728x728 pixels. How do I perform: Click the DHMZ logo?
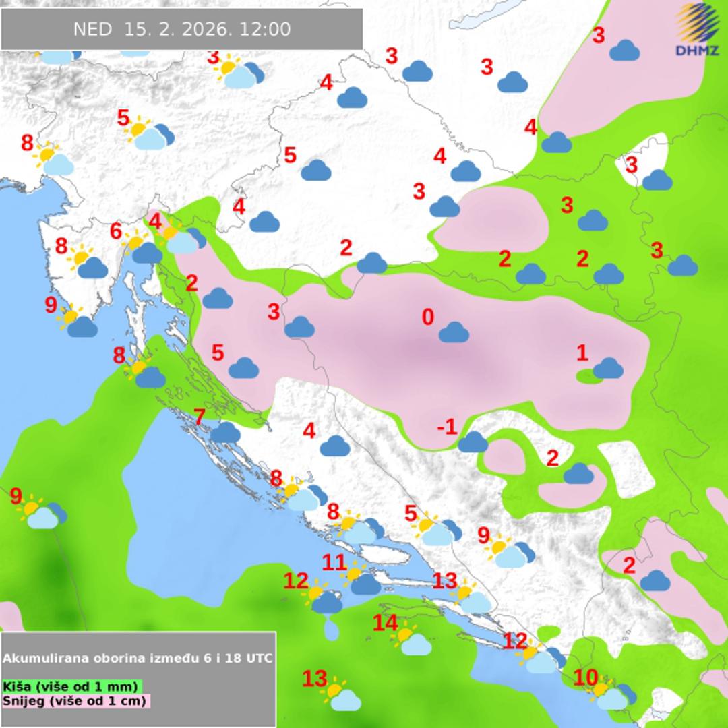pos(696,29)
